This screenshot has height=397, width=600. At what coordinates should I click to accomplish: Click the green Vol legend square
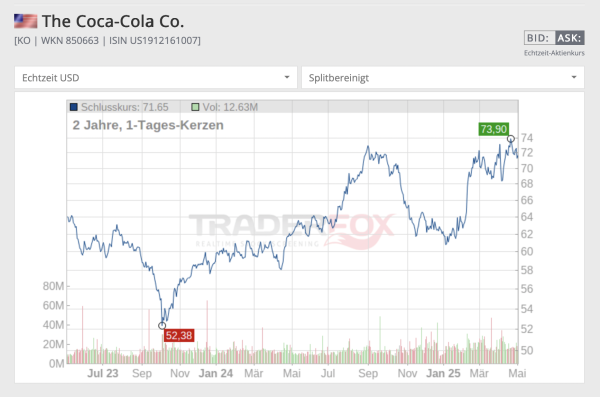tap(195, 107)
